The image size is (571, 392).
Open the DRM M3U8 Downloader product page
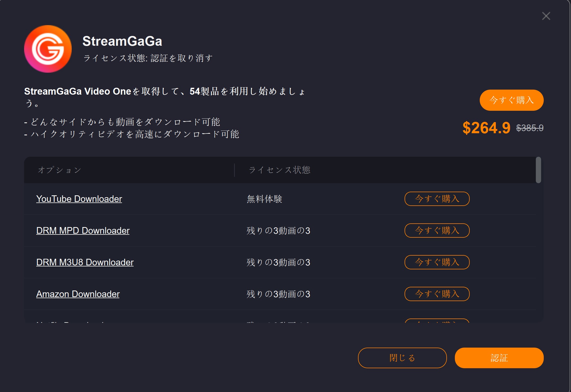click(85, 262)
